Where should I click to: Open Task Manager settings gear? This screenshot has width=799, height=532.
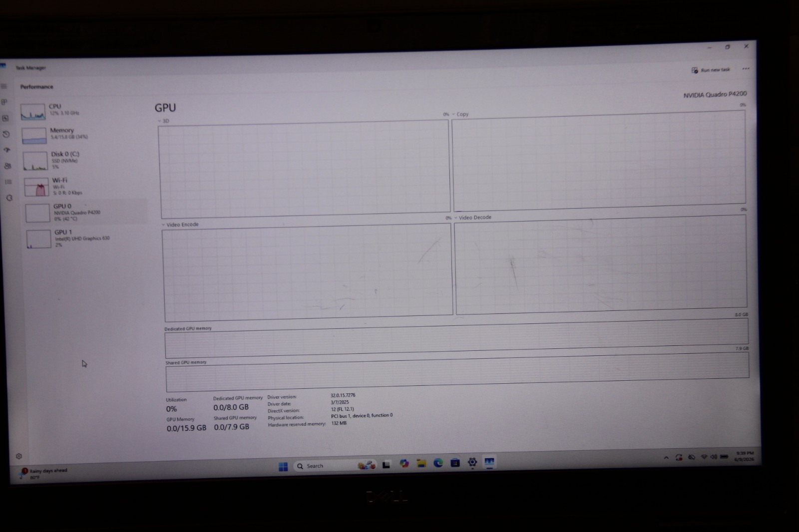tap(19, 456)
